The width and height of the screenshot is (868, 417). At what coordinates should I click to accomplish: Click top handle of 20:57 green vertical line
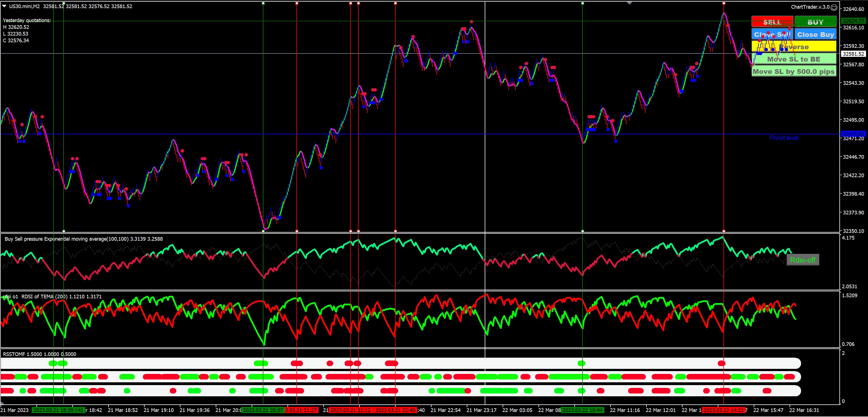pyautogui.click(x=263, y=3)
